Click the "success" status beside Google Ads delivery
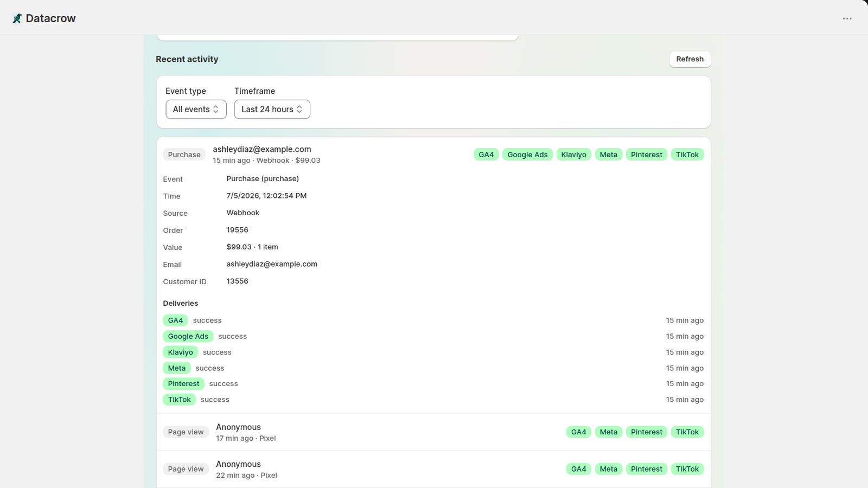868x488 pixels. [x=232, y=336]
